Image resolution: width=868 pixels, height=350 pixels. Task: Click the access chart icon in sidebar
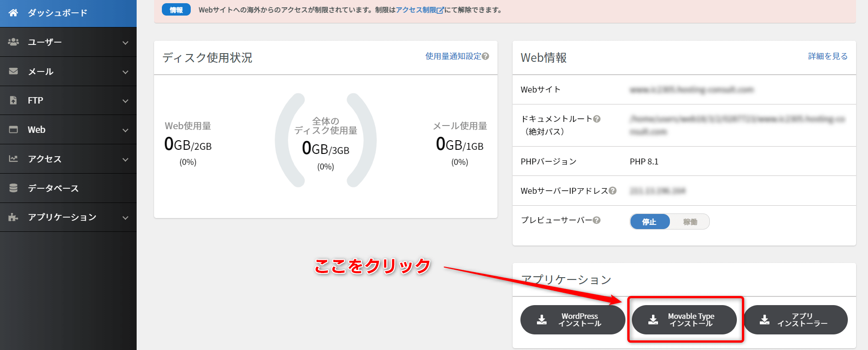point(13,159)
